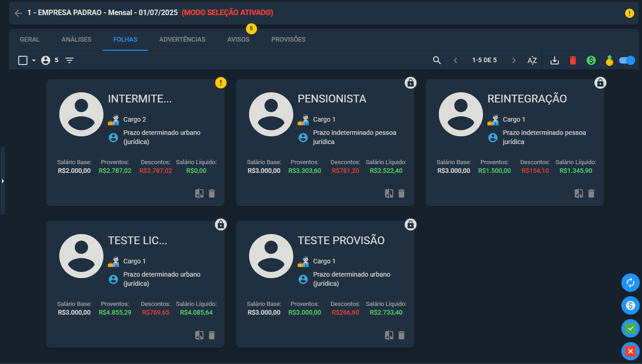Open the filter list icon
Image resolution: width=642 pixels, height=364 pixels.
70,60
